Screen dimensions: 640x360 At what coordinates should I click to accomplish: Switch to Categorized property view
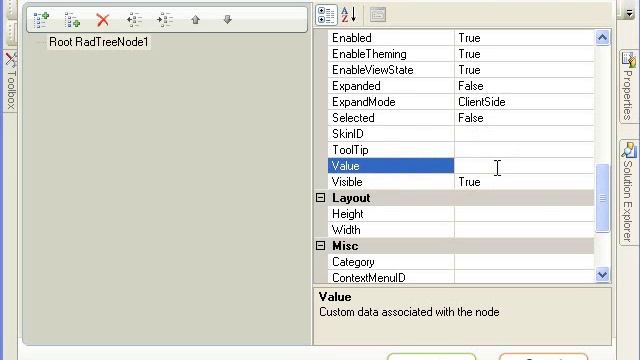coord(326,15)
